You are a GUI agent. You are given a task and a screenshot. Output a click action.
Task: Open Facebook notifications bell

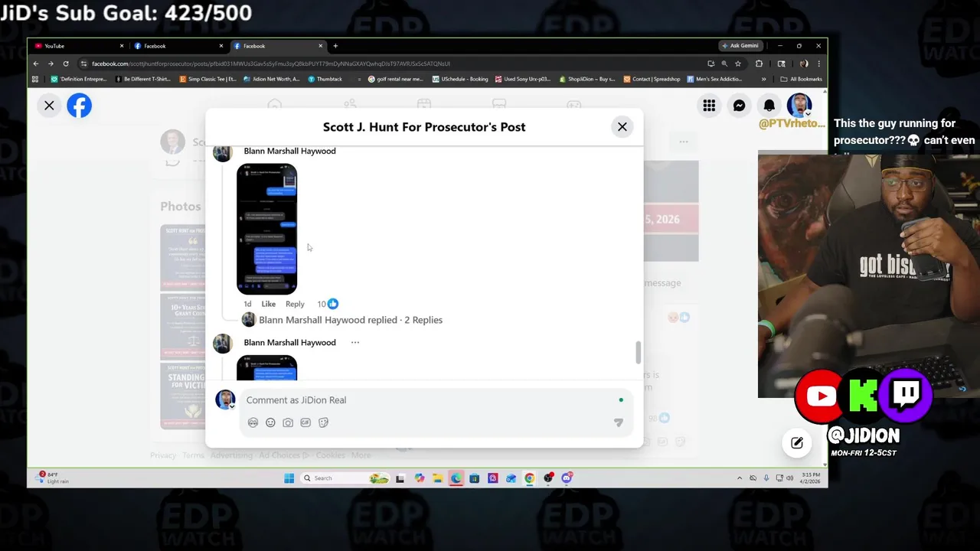pos(769,106)
